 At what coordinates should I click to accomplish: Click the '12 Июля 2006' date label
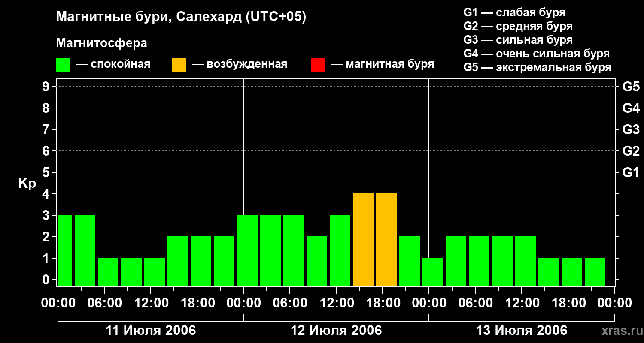pyautogui.click(x=336, y=331)
